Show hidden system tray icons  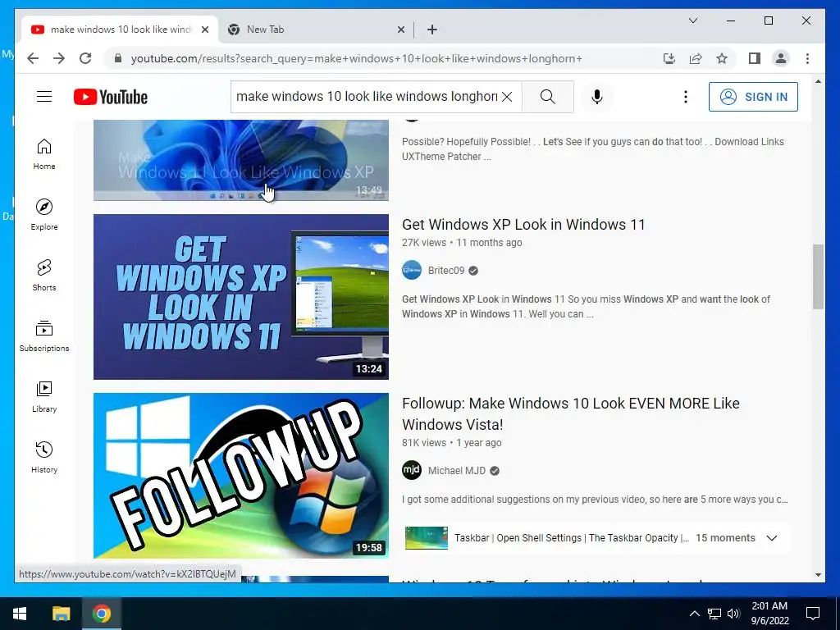[694, 614]
